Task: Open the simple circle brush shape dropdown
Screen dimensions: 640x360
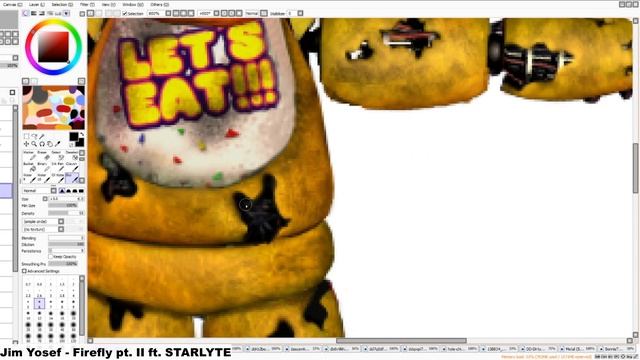Action: [x=61, y=221]
